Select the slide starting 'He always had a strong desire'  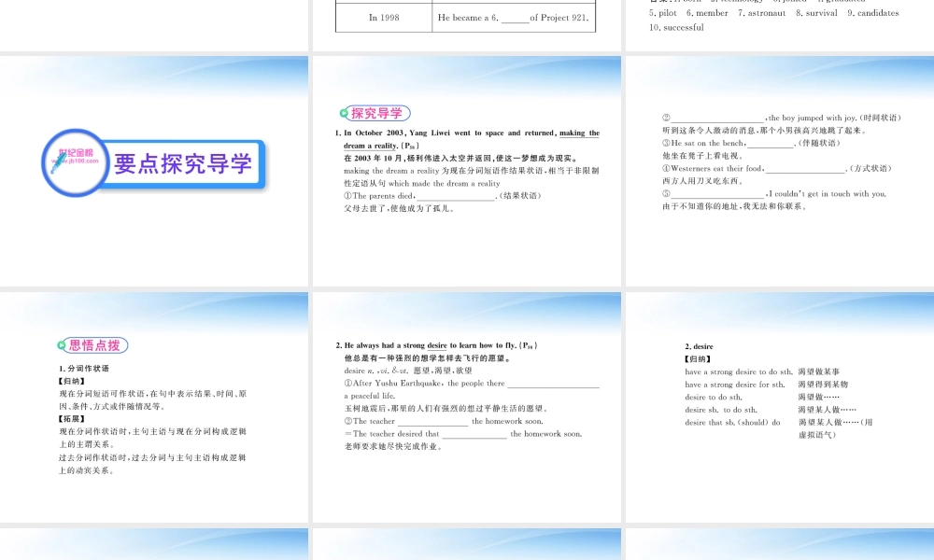[466, 407]
